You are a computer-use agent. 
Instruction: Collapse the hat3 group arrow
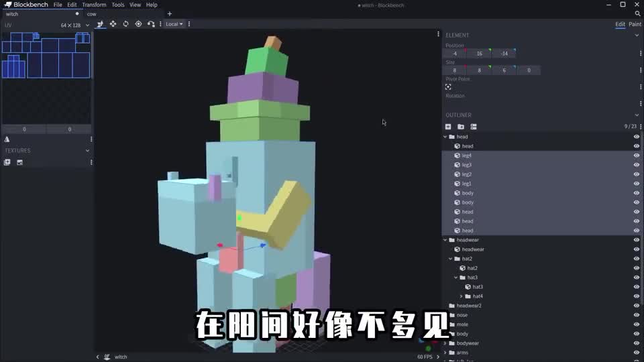coord(456,278)
